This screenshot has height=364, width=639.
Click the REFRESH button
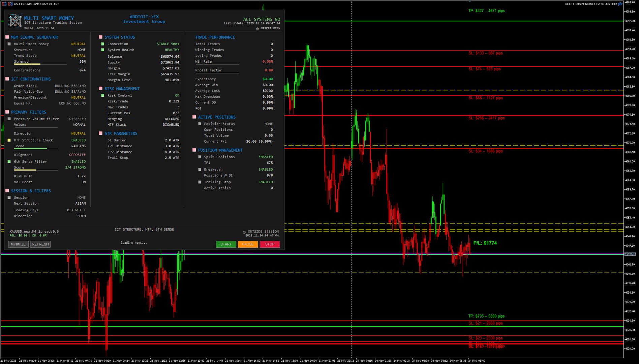click(x=40, y=244)
